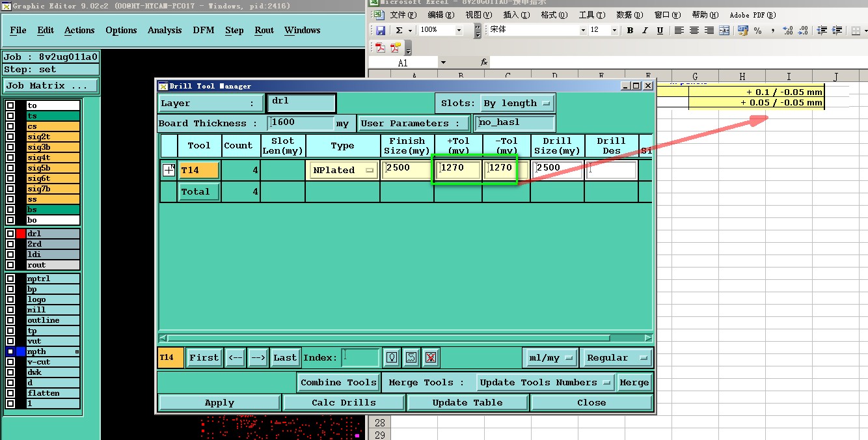Screen dimensions: 868x440
Task: Toggle the checkbox for layer mptrl
Action: click(10, 279)
